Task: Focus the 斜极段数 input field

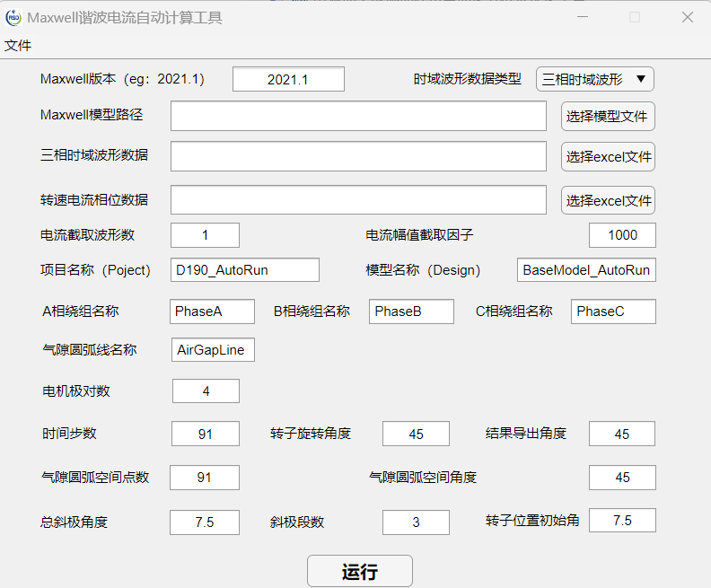Action: (416, 522)
